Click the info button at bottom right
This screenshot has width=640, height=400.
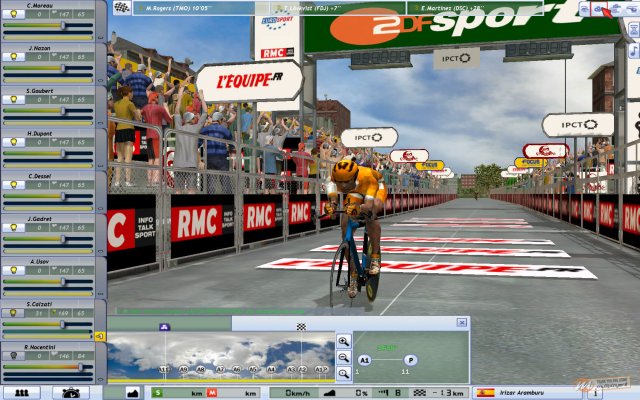click(x=596, y=393)
